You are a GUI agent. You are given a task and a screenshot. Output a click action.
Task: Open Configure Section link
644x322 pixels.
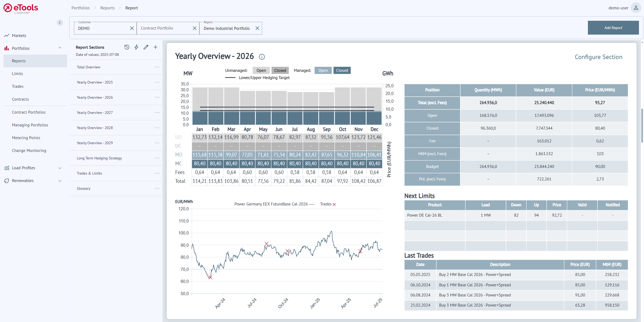click(x=598, y=57)
